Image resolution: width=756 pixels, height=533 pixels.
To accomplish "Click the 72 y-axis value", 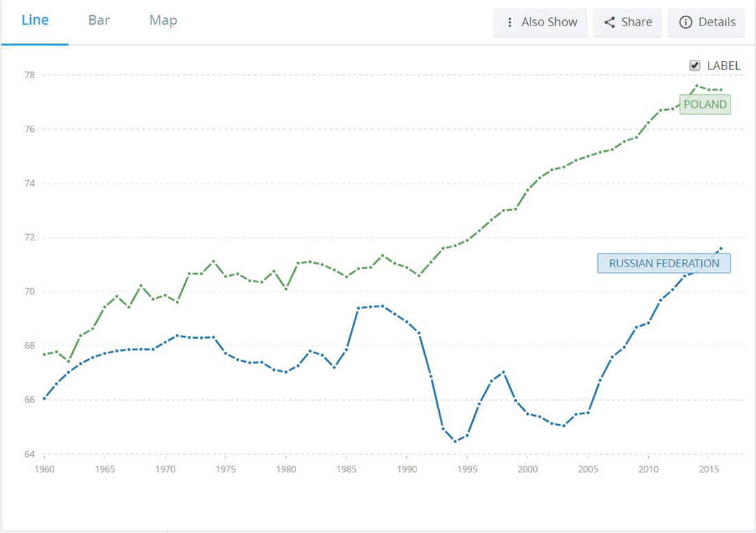I will (x=30, y=237).
